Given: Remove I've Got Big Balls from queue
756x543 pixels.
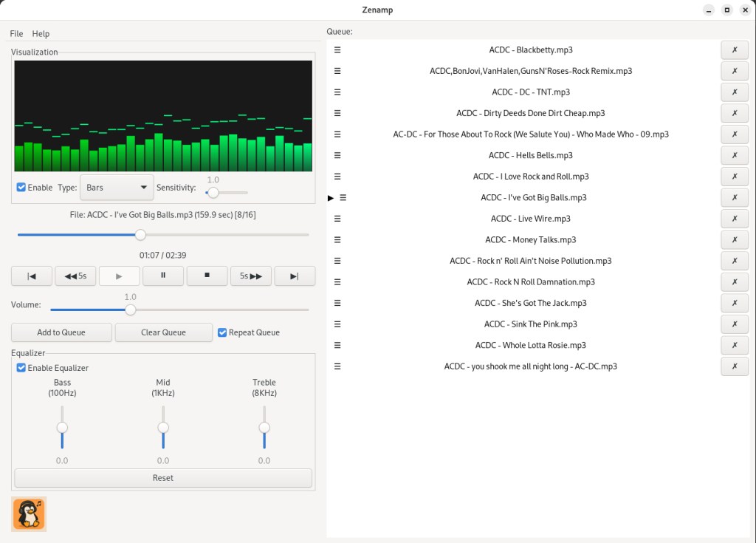Looking at the screenshot, I should click(735, 197).
